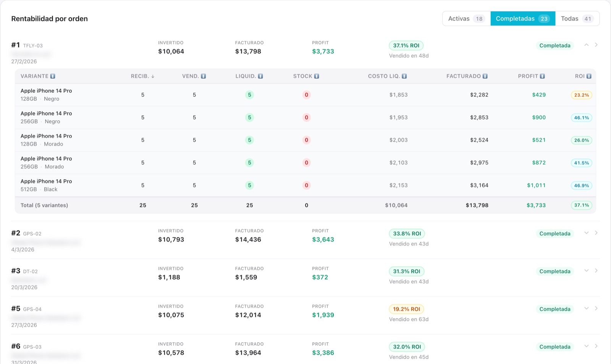Click the 41.5% ROI pill
This screenshot has height=364, width=611.
point(582,163)
